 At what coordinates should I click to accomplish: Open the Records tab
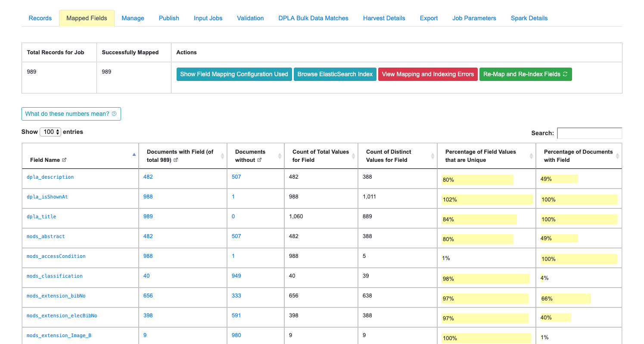point(40,18)
